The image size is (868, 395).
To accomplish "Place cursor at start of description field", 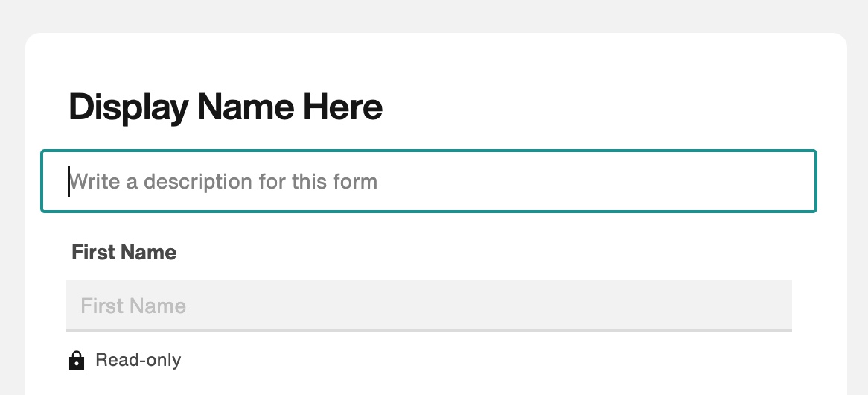I will [69, 181].
